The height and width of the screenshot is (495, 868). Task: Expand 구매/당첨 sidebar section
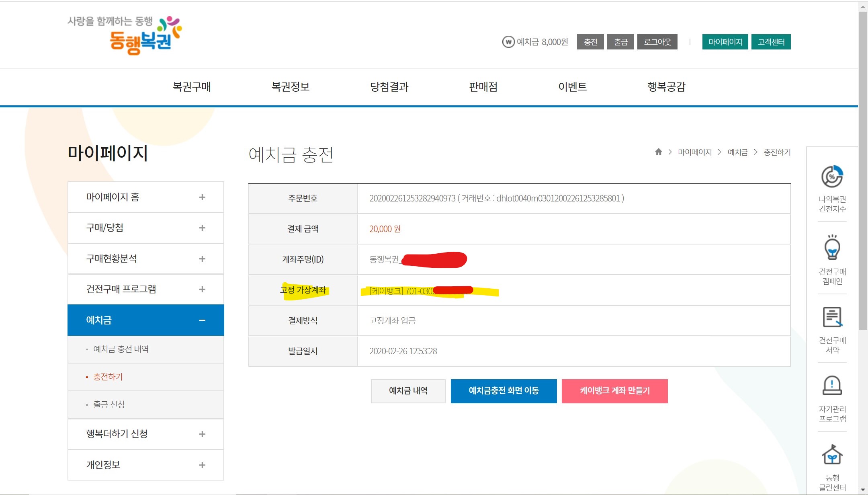pos(202,228)
